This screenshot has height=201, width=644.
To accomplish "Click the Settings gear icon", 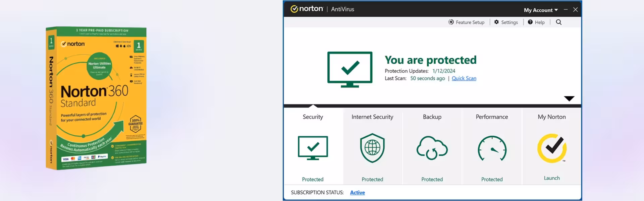I will [x=496, y=22].
